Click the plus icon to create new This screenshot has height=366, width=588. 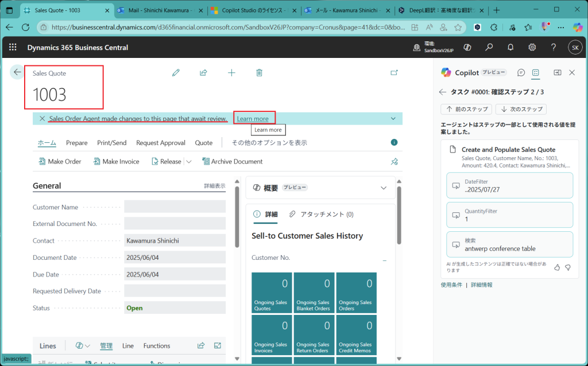point(231,73)
